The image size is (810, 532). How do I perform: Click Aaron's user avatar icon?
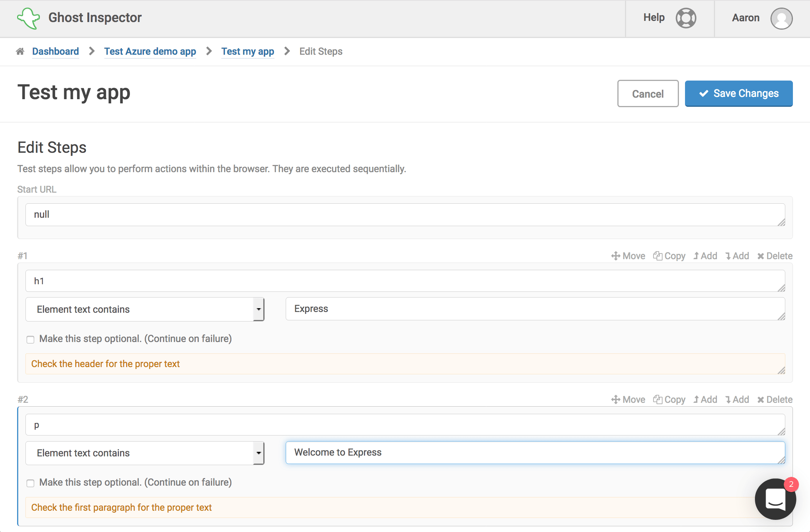pyautogui.click(x=782, y=18)
